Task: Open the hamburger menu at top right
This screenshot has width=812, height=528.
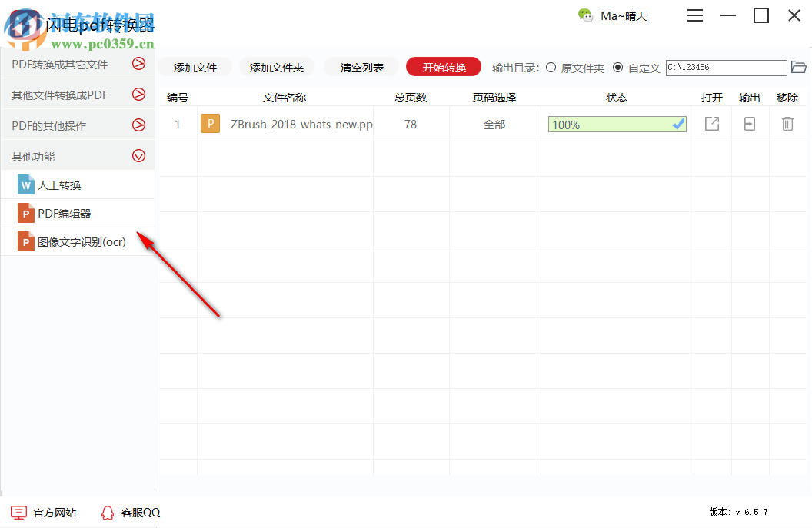Action: click(694, 15)
